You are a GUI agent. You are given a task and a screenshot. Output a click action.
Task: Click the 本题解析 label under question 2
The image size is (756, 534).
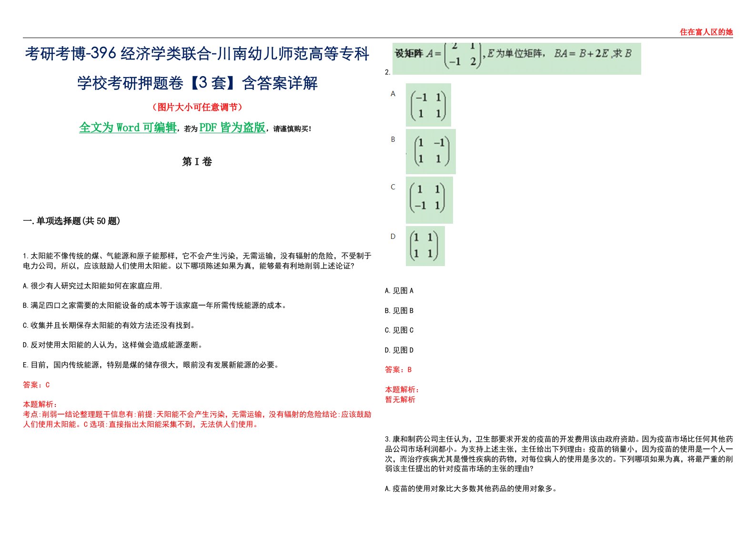click(402, 390)
